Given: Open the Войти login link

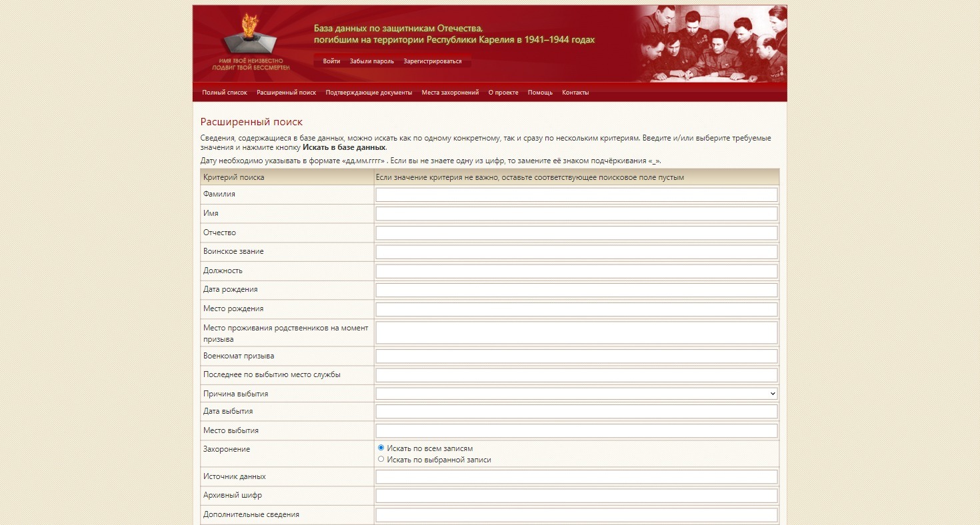Looking at the screenshot, I should [331, 61].
